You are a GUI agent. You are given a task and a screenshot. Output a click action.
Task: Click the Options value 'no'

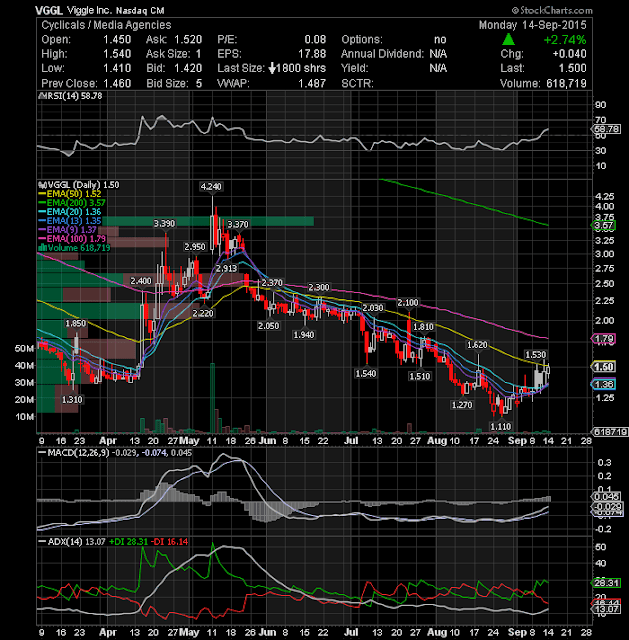pos(440,40)
